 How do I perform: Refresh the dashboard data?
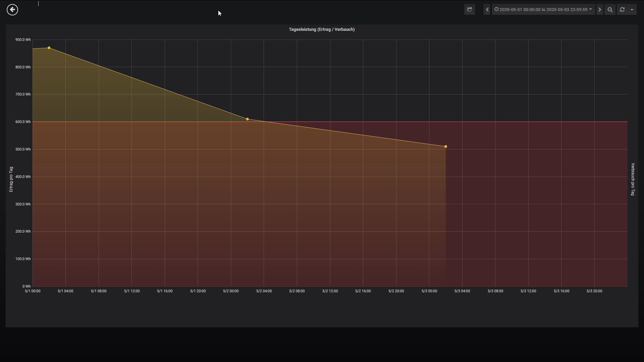(x=622, y=9)
